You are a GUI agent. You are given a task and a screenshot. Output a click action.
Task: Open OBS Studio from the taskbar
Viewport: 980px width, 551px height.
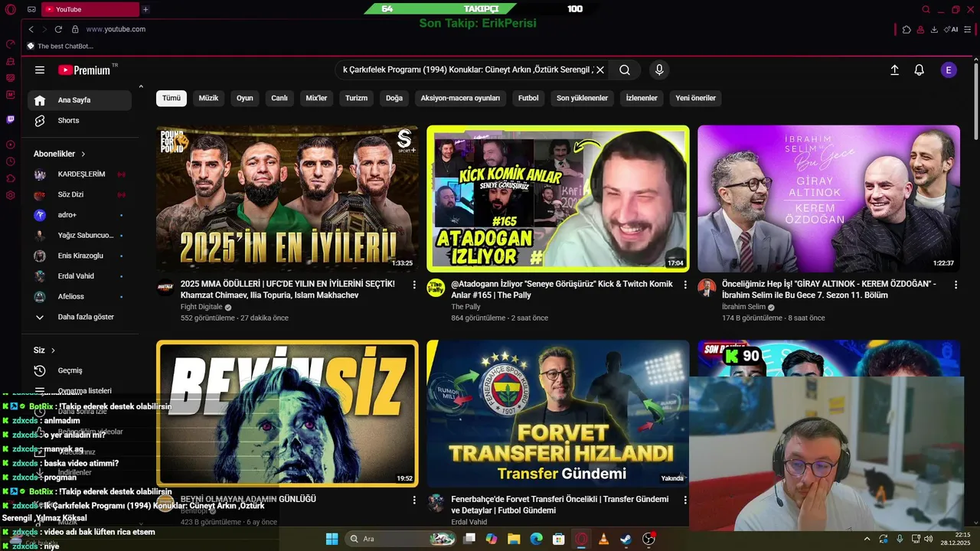[649, 539]
